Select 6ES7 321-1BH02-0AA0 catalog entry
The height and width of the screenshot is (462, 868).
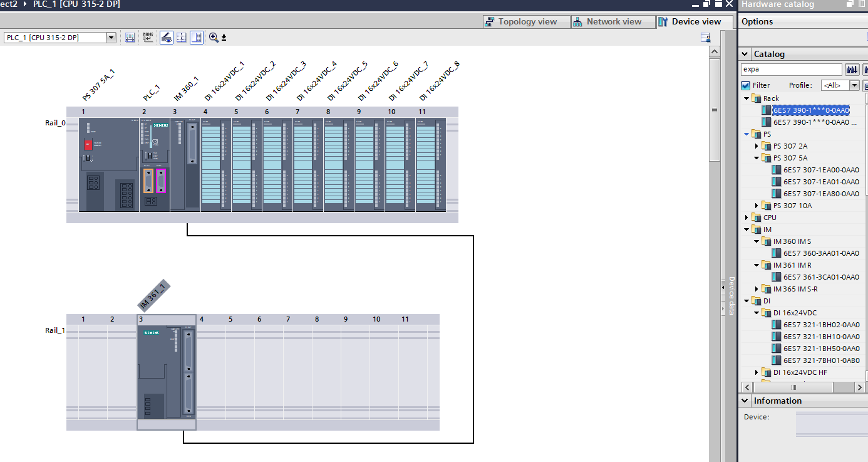click(820, 325)
